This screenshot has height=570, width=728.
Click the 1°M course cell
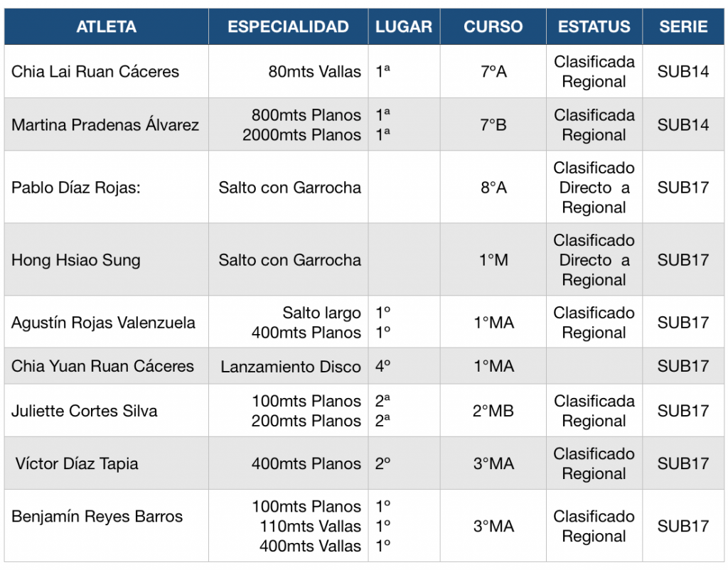(x=493, y=259)
